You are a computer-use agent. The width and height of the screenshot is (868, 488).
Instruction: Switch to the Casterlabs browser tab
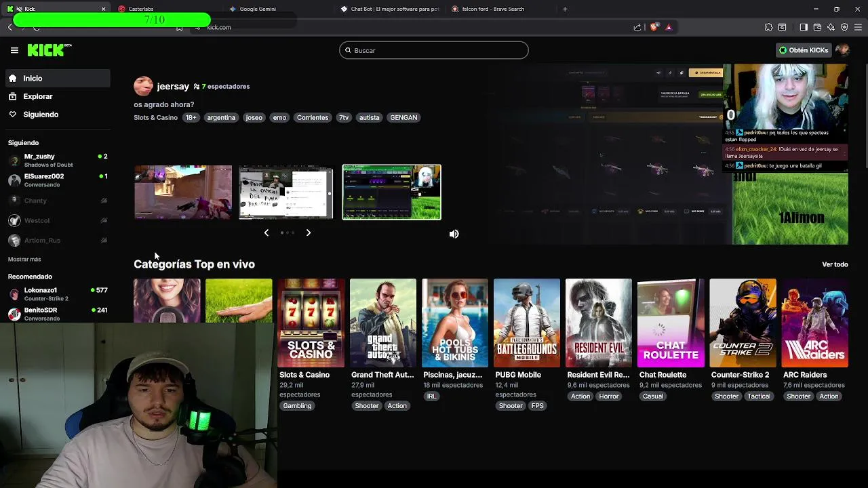(166, 9)
